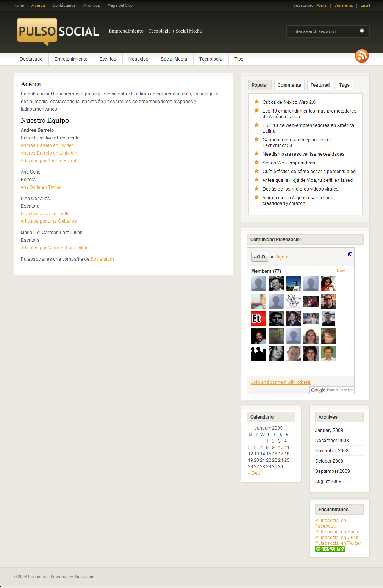This screenshot has width=383, height=588.
Task: Open Guía práctica de cómo echar article
Action: (x=309, y=172)
